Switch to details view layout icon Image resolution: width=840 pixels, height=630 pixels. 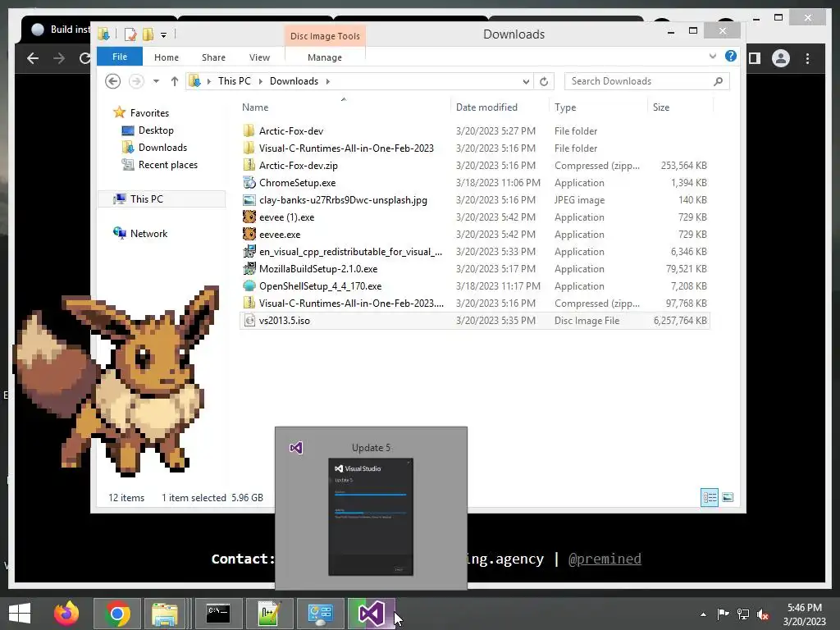[x=710, y=497]
